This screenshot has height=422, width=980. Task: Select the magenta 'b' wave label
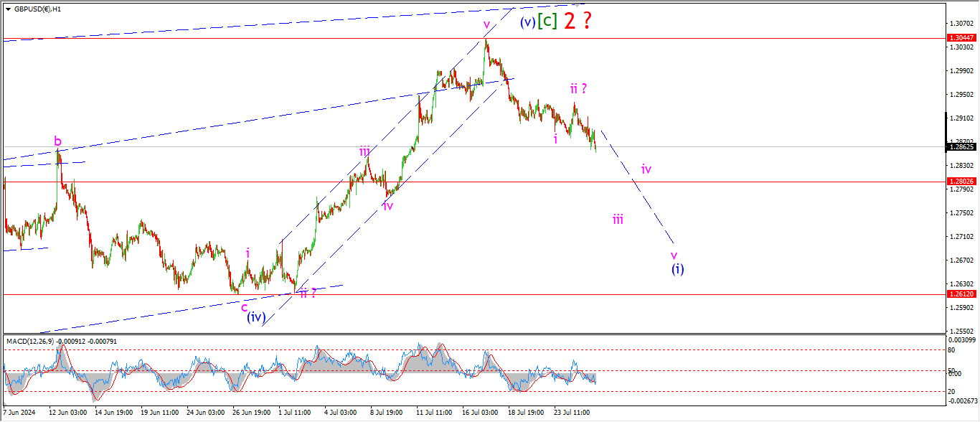(57, 141)
